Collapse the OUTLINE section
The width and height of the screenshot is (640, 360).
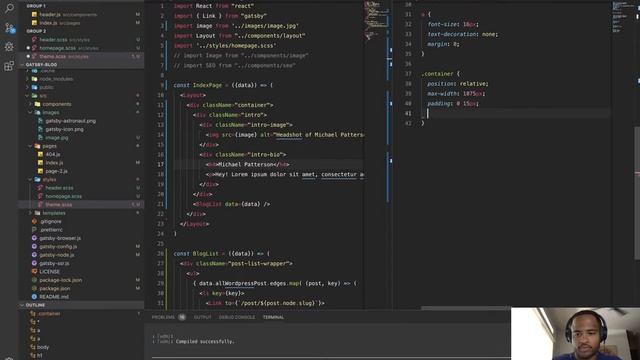click(22, 305)
